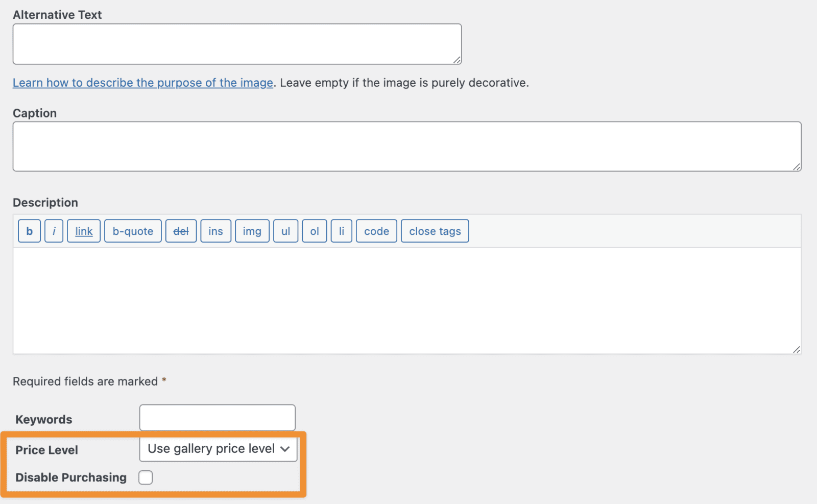Click the 'Alternative Text' label

57,15
